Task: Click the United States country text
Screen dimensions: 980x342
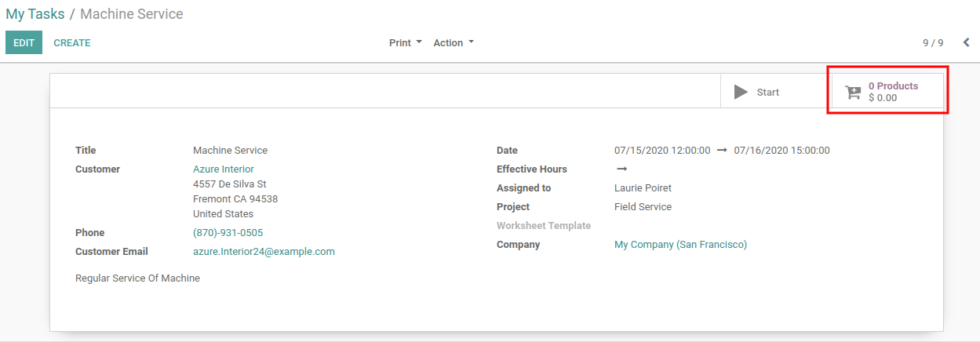Action: 223,214
